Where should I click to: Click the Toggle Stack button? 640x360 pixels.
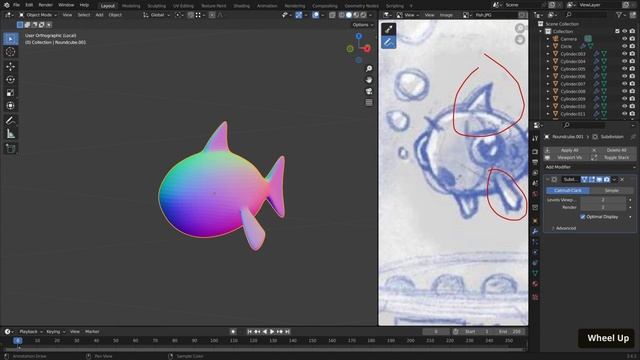click(x=613, y=158)
